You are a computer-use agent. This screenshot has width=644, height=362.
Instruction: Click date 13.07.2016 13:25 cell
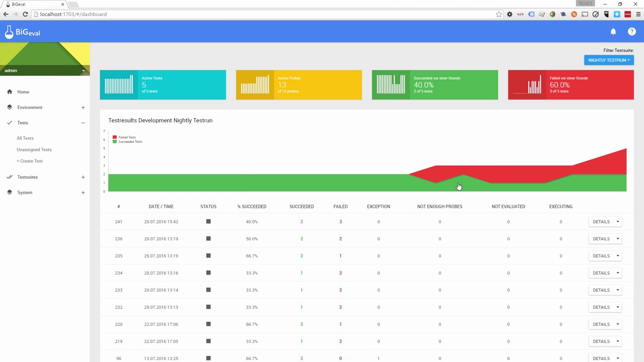tap(161, 358)
